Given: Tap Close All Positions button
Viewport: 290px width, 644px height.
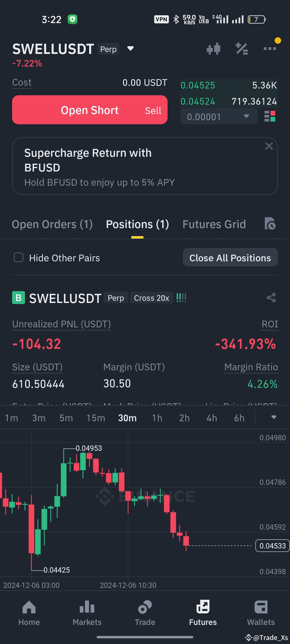Looking at the screenshot, I should pos(230,258).
